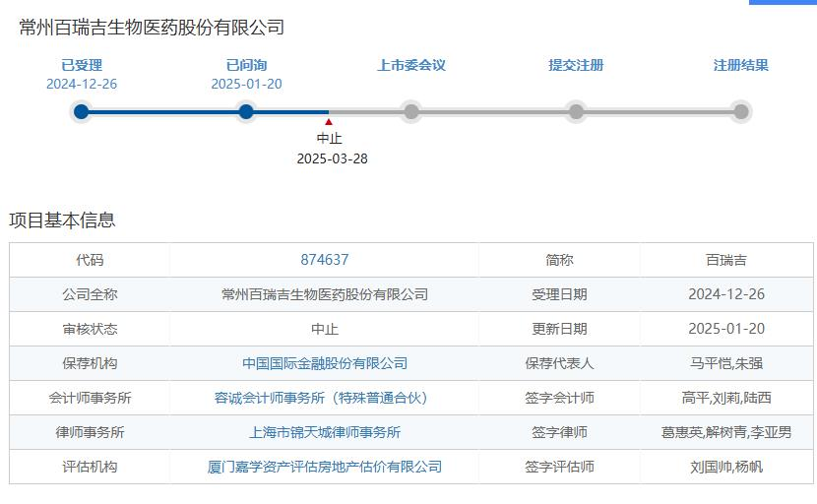The image size is (817, 504).
Task: Open 容诚会计师事务所 accounting firm link
Action: 324,398
